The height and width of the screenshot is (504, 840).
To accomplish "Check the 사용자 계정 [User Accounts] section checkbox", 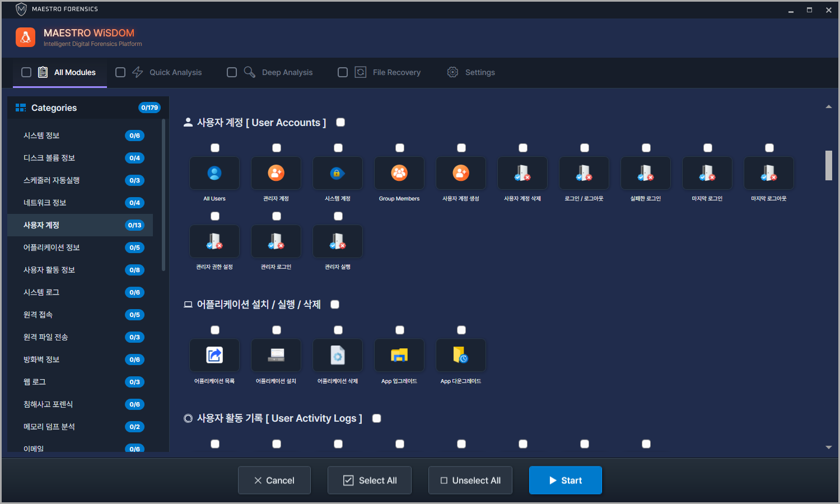I will (x=340, y=123).
